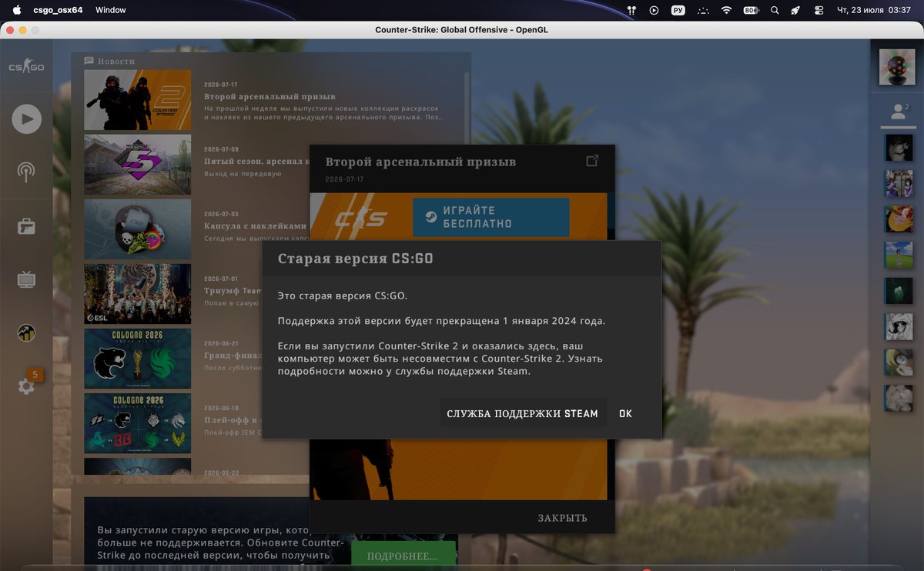This screenshot has height=571, width=924.
Task: Open the inventory briefcase icon
Action: tap(26, 226)
